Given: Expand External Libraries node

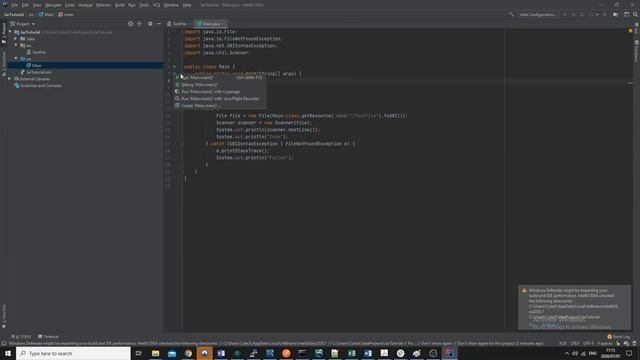Looking at the screenshot, I should click(10, 79).
